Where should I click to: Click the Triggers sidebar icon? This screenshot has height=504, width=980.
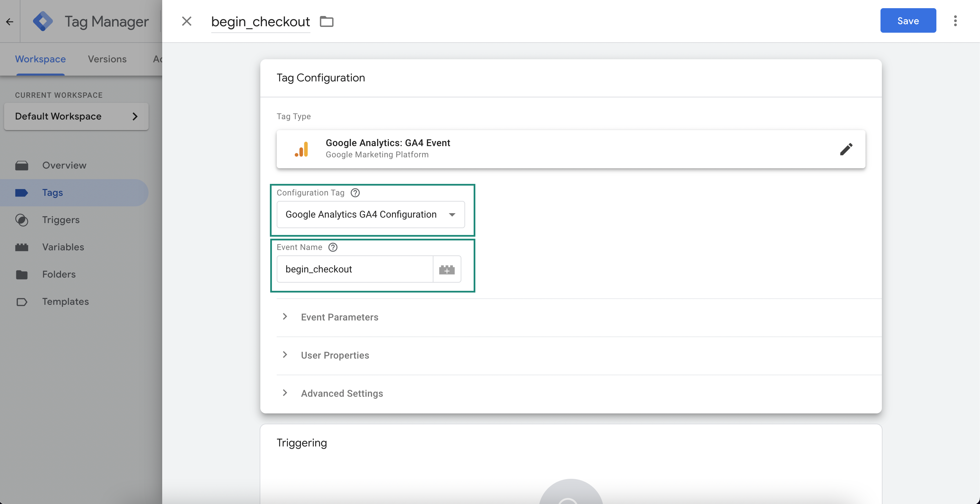point(22,220)
